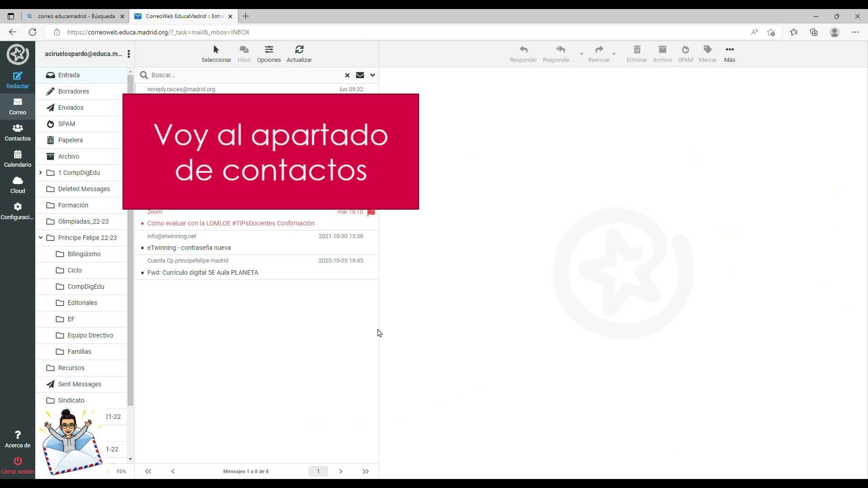The height and width of the screenshot is (488, 868).
Task: Collapse the Principe Felipe 22-23 folder
Action: pos(41,238)
